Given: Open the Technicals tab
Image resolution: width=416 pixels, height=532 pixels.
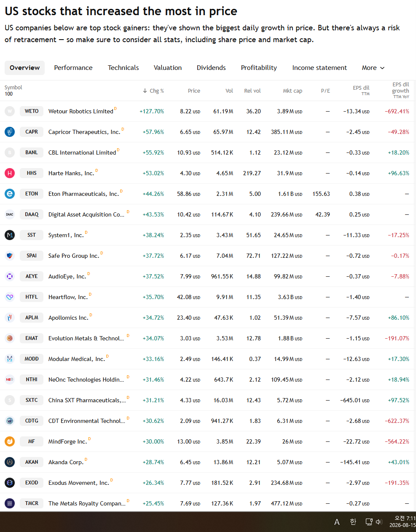Looking at the screenshot, I should click(x=123, y=68).
